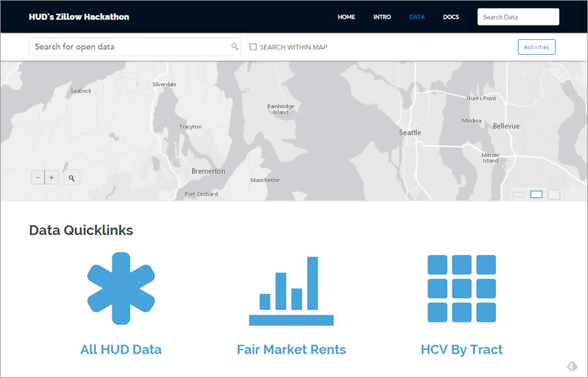Open the HCV By Tract quicklink
This screenshot has width=588, height=378.
pyautogui.click(x=462, y=349)
